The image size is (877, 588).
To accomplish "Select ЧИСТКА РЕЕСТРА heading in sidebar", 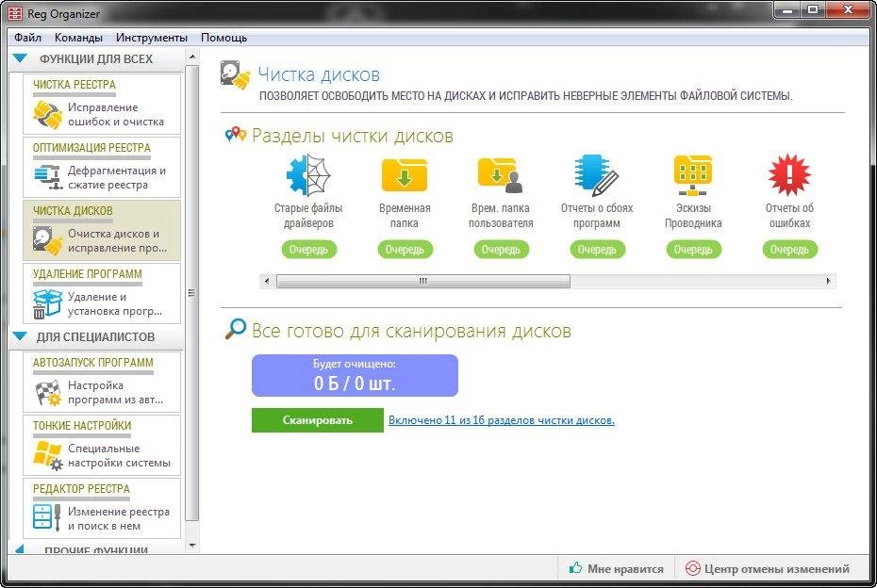I will click(74, 85).
